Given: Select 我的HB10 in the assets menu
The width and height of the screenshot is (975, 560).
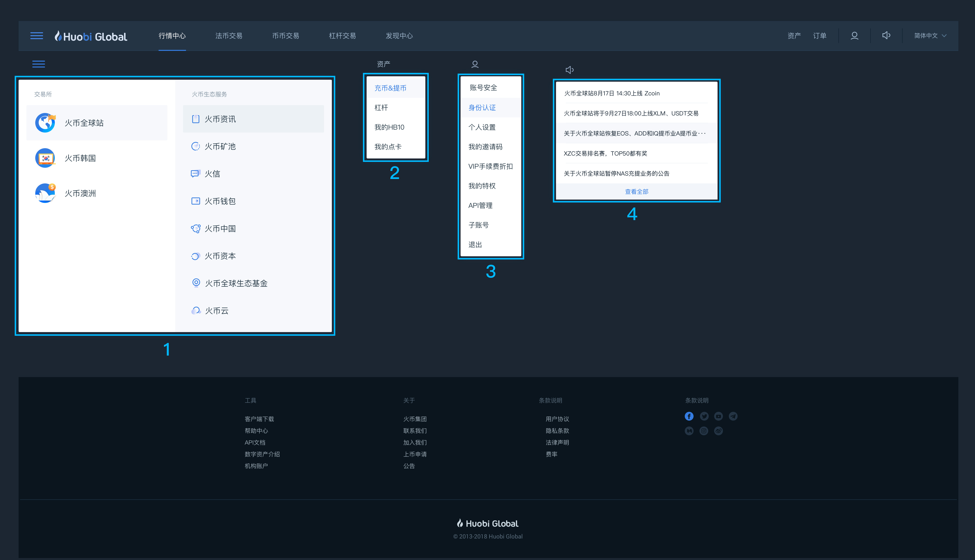Looking at the screenshot, I should tap(396, 127).
